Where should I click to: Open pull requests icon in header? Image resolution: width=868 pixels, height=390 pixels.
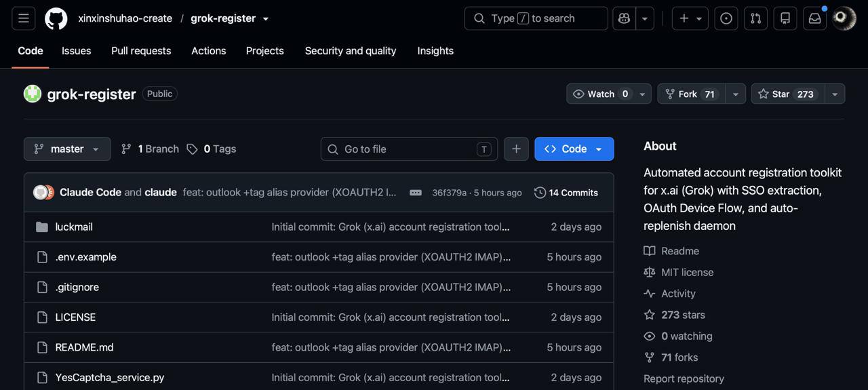(x=755, y=18)
